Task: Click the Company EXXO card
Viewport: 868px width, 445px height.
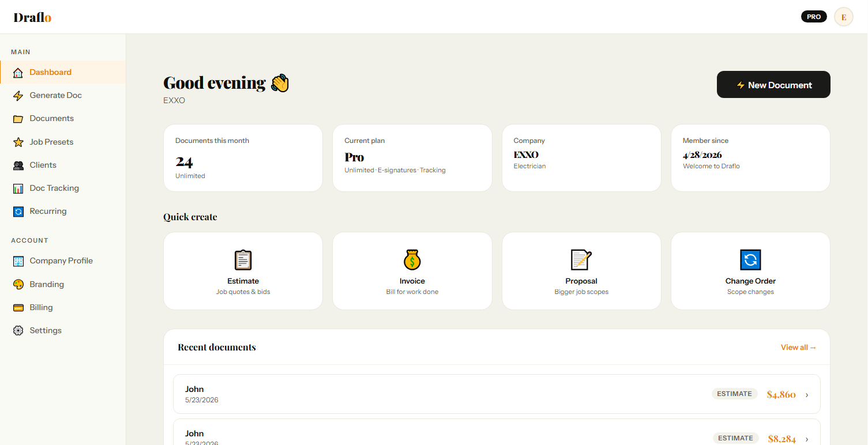Action: pos(581,158)
